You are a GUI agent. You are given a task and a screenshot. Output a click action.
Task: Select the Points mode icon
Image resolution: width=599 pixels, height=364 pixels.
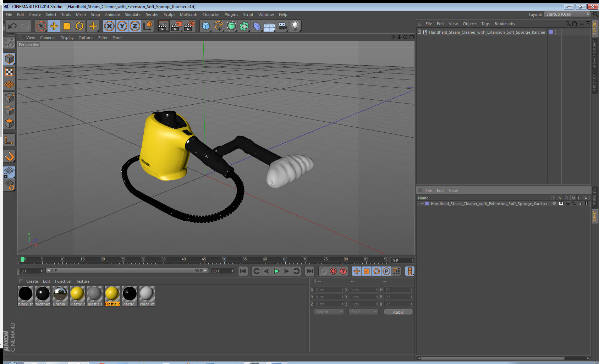coord(9,98)
